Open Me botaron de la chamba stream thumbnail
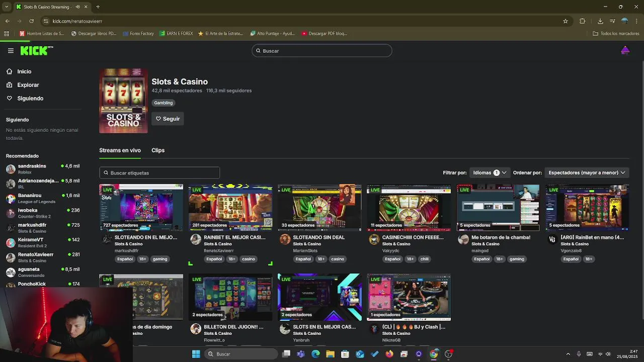 coord(498,207)
